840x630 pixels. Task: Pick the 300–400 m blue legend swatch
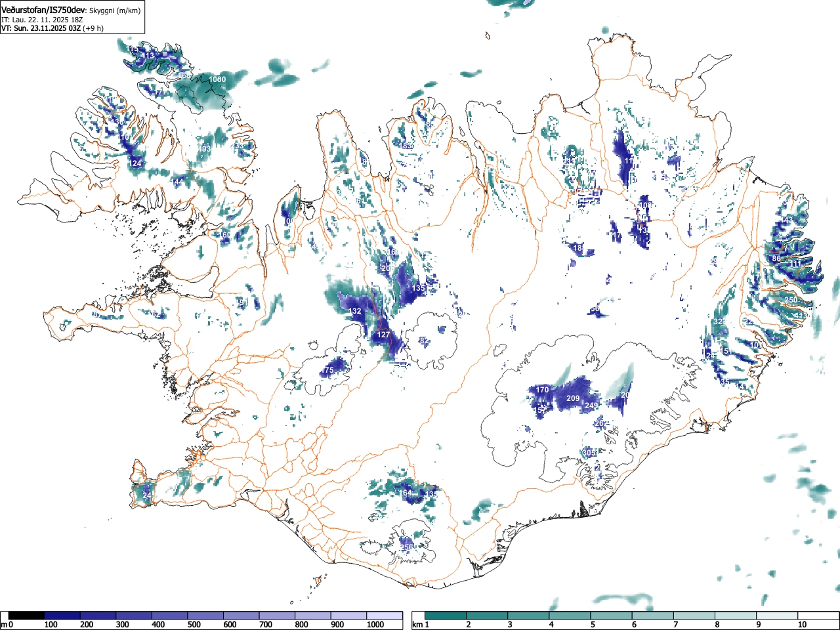[134, 616]
